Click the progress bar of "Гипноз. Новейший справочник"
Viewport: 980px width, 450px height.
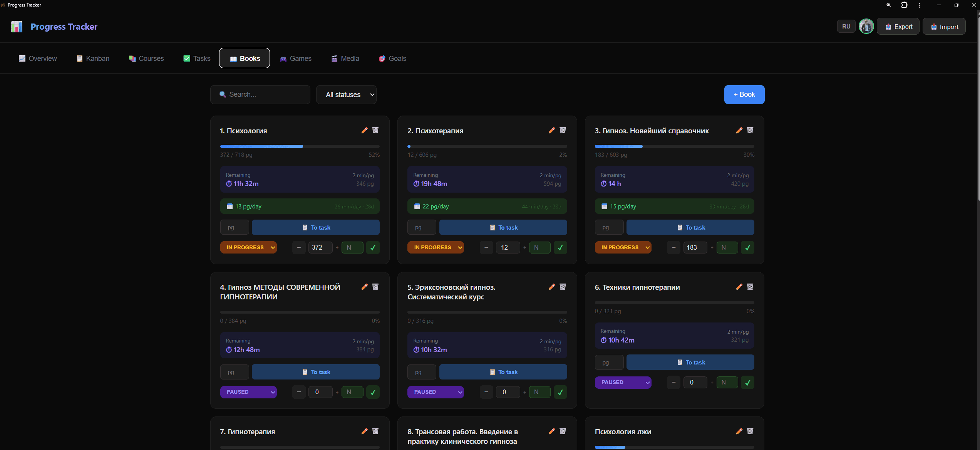click(674, 146)
